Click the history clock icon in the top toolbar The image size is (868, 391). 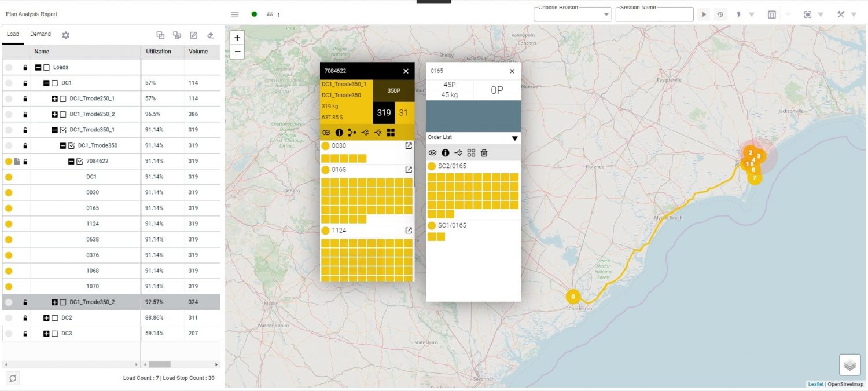tap(720, 14)
